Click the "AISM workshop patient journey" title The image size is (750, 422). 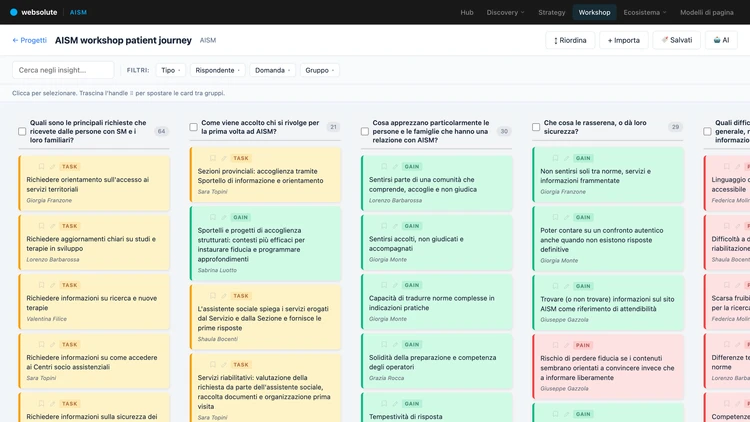tap(123, 40)
